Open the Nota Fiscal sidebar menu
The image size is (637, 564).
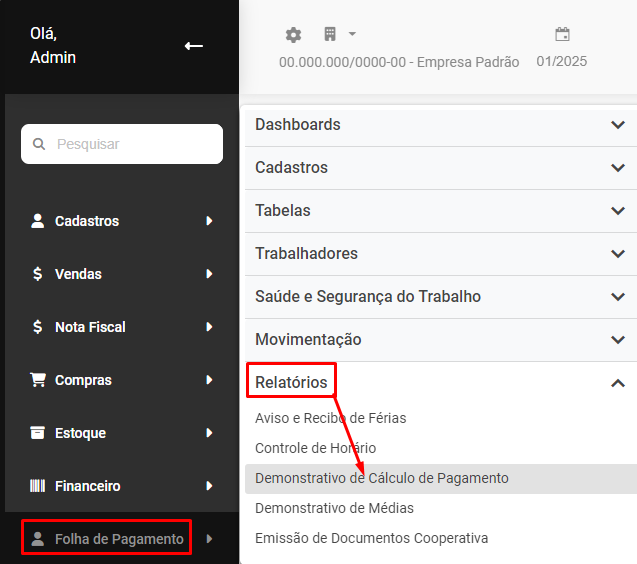tap(90, 327)
